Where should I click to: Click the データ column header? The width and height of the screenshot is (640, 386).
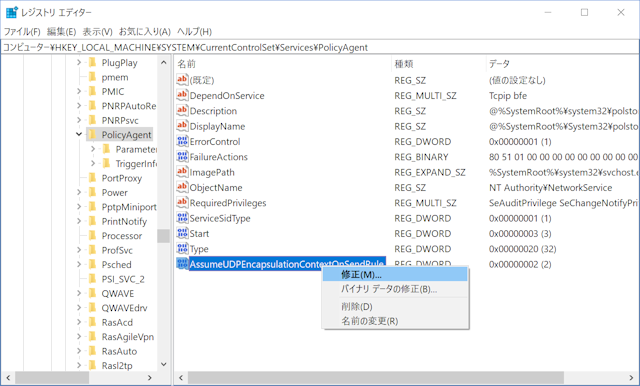[562, 64]
